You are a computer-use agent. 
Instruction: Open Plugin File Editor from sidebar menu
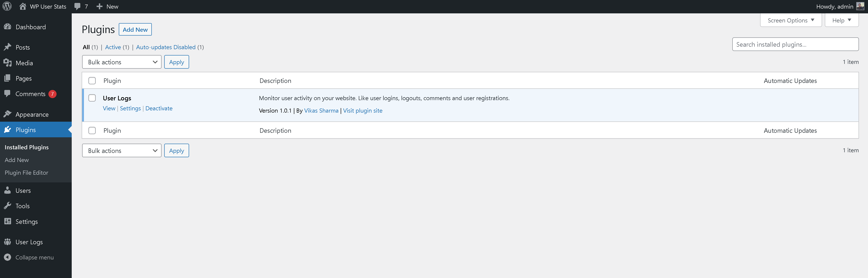click(x=26, y=172)
